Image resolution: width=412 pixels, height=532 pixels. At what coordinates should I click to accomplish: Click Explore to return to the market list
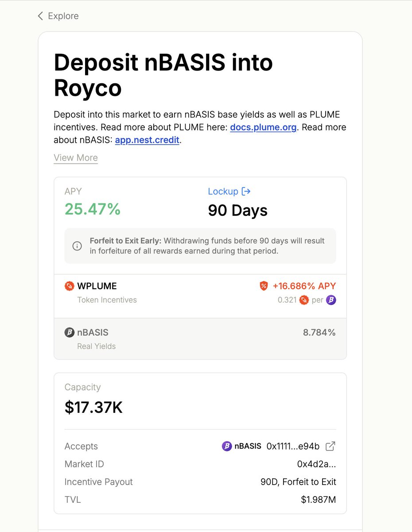point(64,16)
